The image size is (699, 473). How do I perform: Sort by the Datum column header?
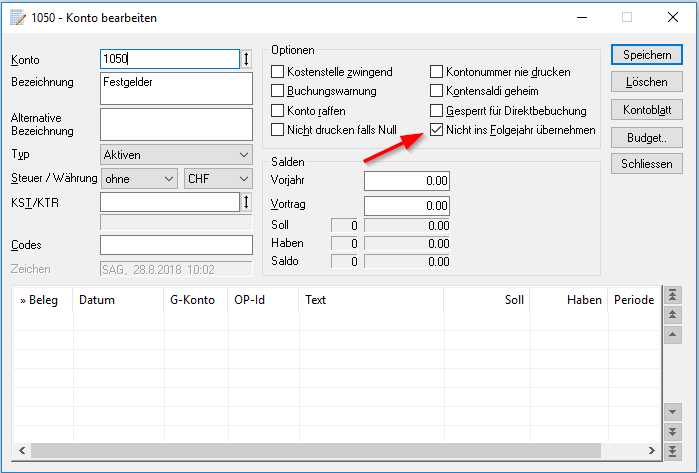click(119, 300)
